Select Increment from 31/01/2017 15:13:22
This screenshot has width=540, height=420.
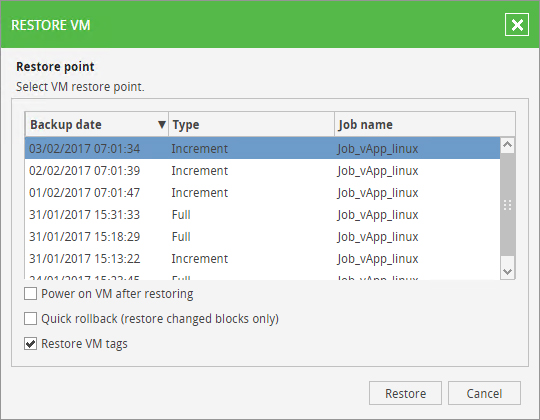(262, 259)
